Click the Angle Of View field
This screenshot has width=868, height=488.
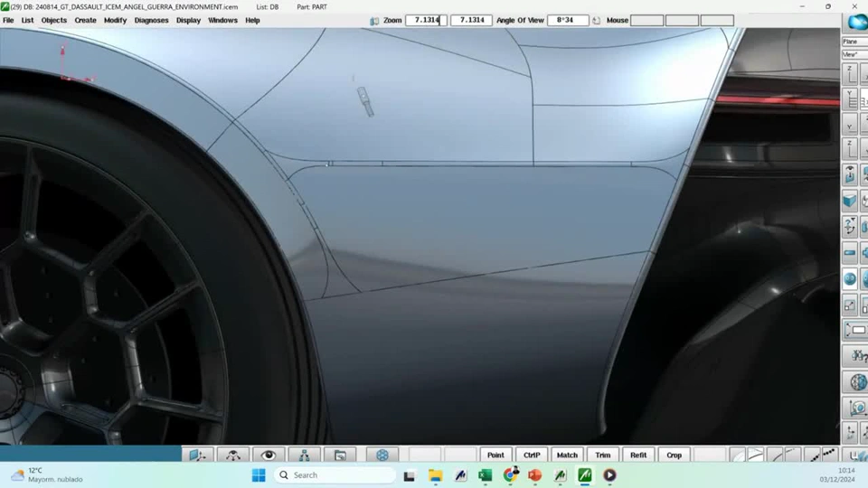[x=568, y=21]
